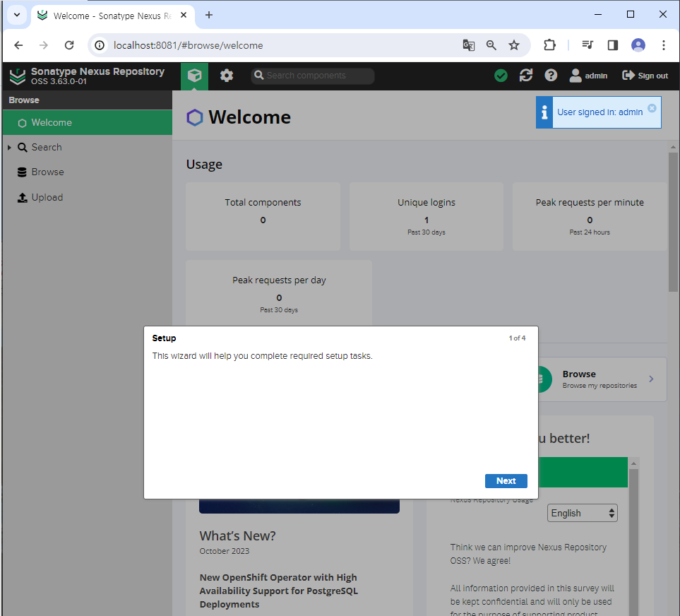Click the Usage section heading

(204, 165)
